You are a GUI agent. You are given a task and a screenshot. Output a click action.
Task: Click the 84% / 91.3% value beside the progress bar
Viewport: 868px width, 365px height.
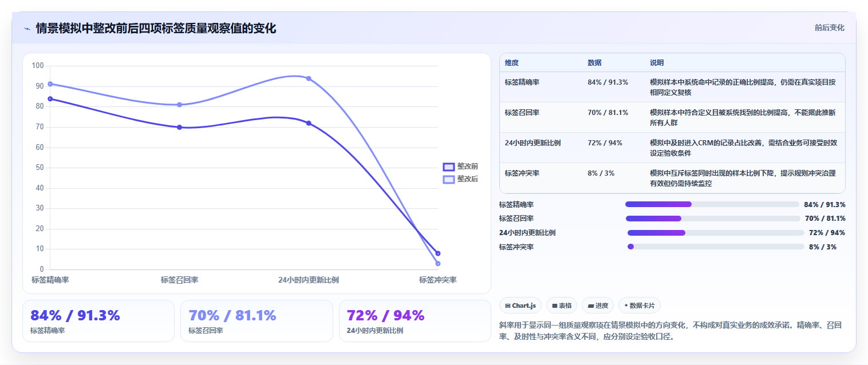[824, 204]
